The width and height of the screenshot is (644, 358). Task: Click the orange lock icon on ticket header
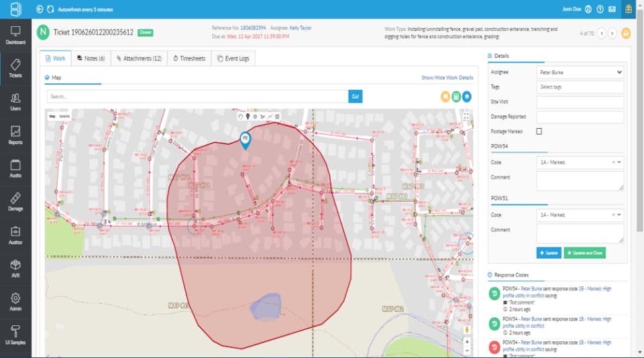(626, 34)
